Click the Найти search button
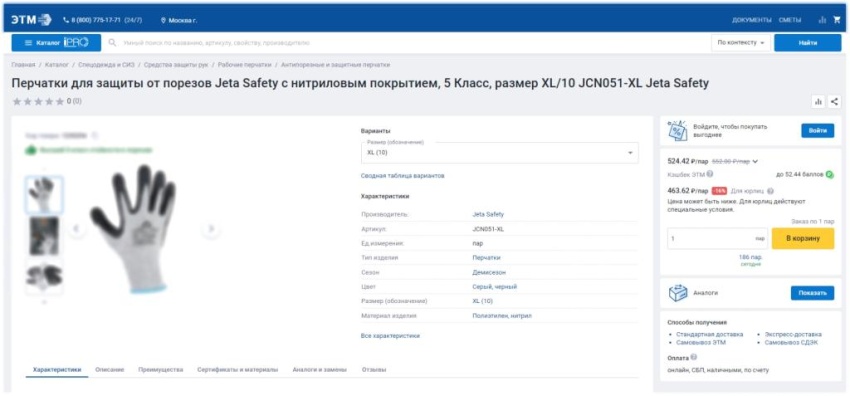Screen dimensions: 850x396 [807, 43]
